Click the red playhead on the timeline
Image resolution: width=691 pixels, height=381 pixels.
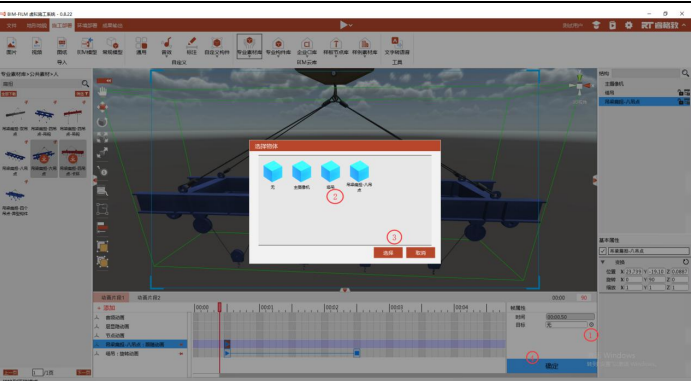(219, 307)
